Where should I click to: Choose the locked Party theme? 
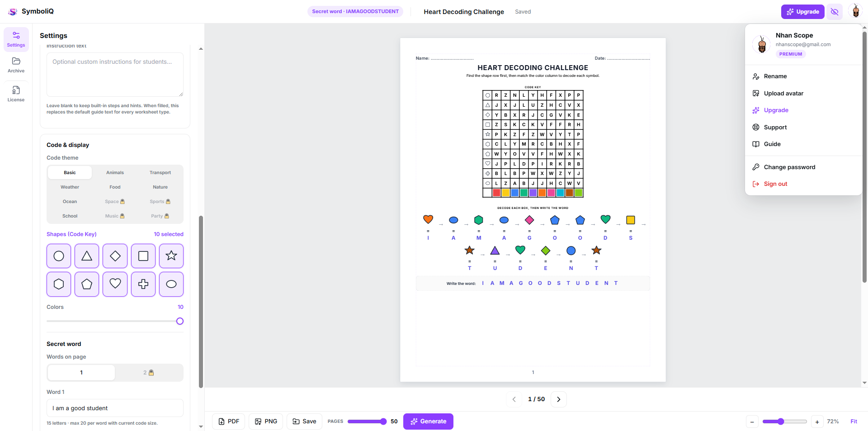click(x=160, y=216)
